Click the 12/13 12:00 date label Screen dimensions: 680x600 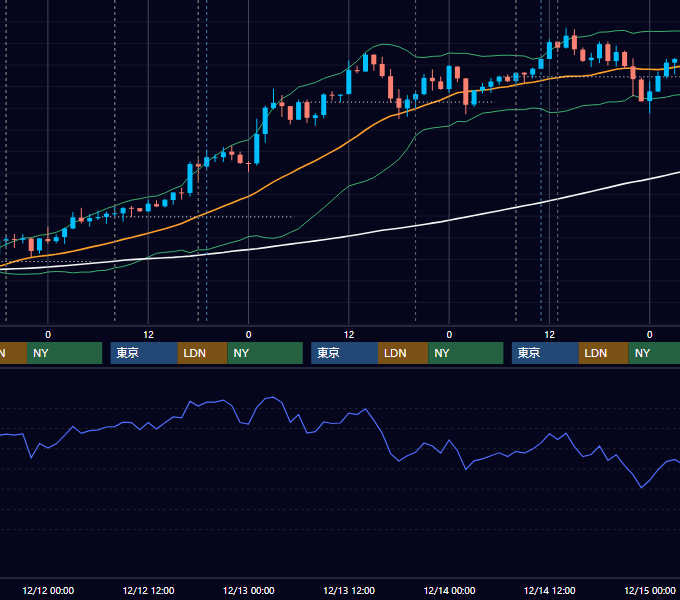349,590
